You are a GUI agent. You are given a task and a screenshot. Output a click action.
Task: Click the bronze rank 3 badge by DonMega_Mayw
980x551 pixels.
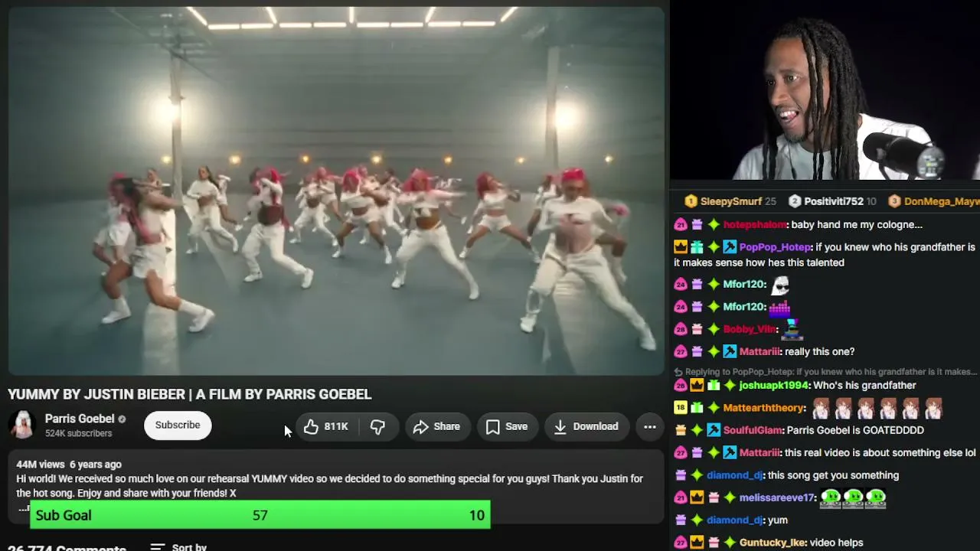[894, 201]
